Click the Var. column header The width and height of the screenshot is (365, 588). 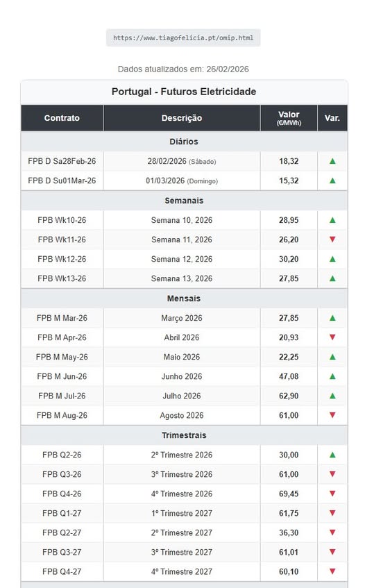pos(332,118)
